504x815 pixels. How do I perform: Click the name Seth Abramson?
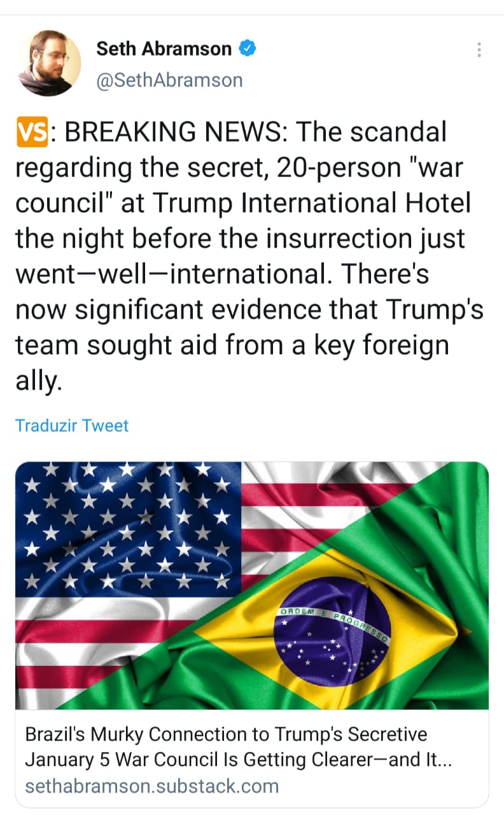[x=164, y=48]
